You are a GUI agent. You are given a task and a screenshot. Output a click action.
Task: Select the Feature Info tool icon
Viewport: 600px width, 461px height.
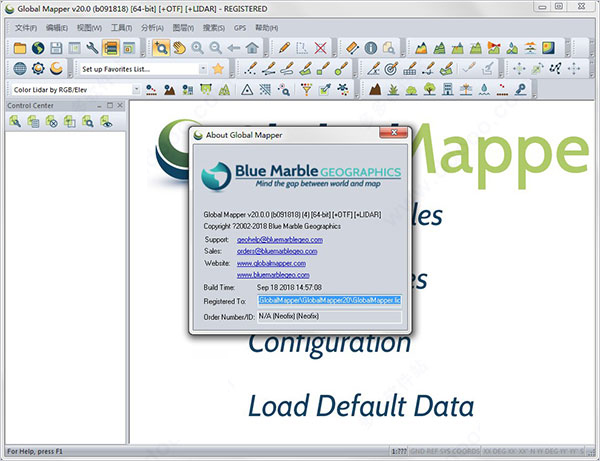click(x=370, y=48)
